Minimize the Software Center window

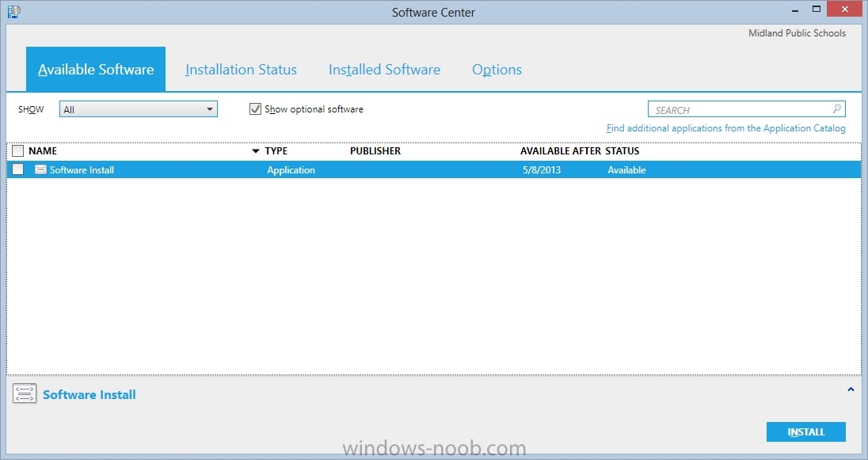coord(795,10)
